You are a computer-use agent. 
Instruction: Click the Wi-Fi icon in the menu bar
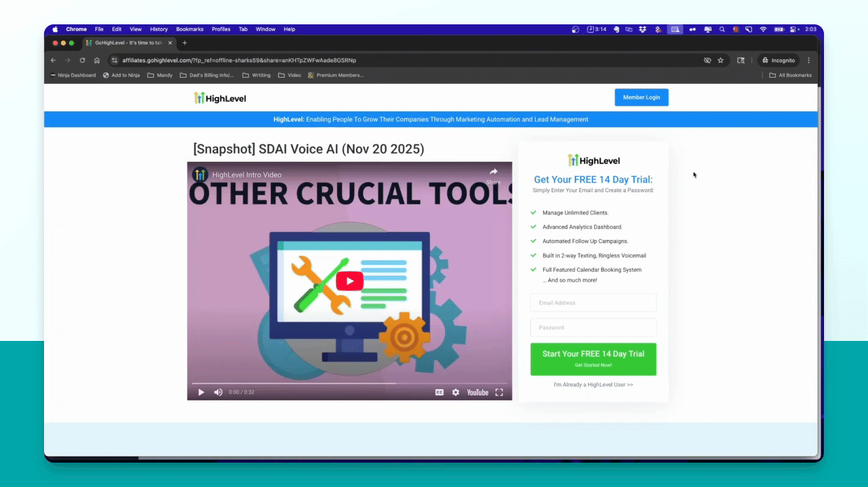(x=763, y=29)
